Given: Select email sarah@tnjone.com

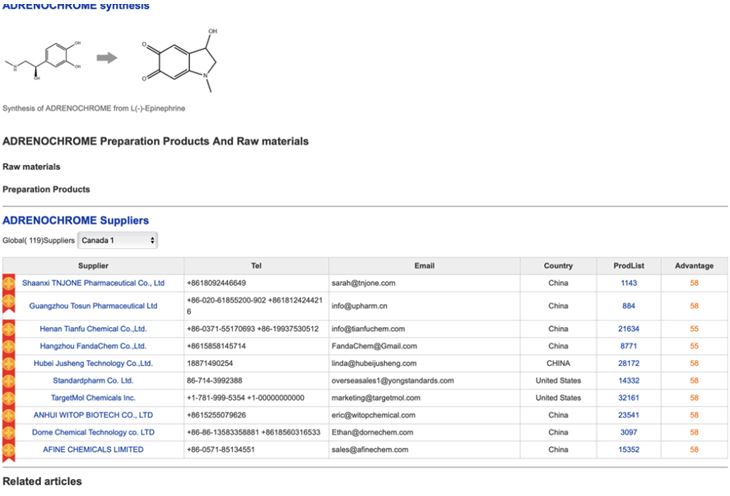Looking at the screenshot, I should (x=363, y=283).
